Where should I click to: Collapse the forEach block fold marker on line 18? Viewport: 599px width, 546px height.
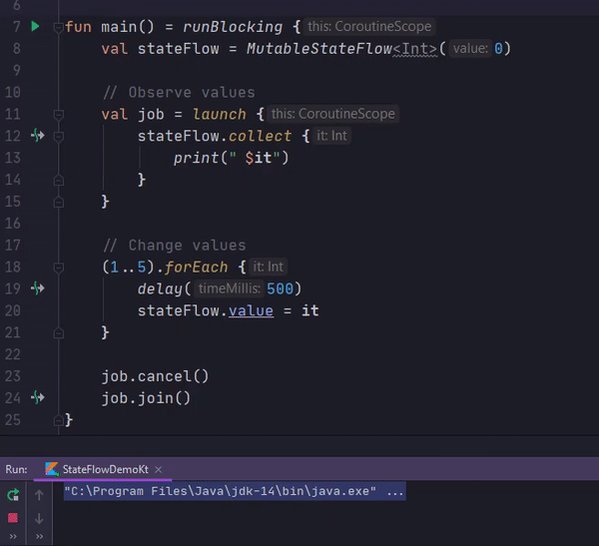click(x=58, y=267)
